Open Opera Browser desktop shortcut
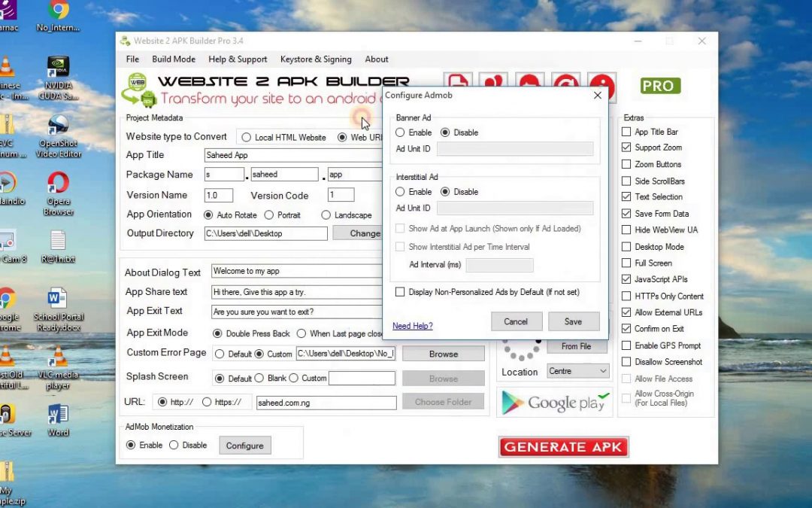Viewport: 812px width, 508px height. coord(58,194)
